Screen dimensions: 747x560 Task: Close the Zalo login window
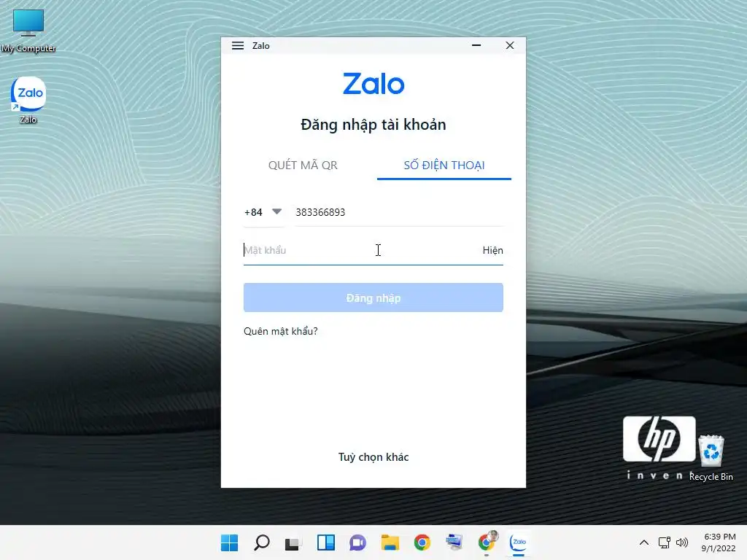tap(510, 45)
